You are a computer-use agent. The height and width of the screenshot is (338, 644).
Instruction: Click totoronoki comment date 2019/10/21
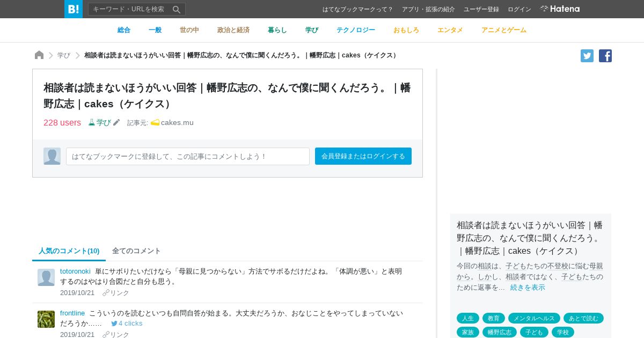tap(77, 293)
